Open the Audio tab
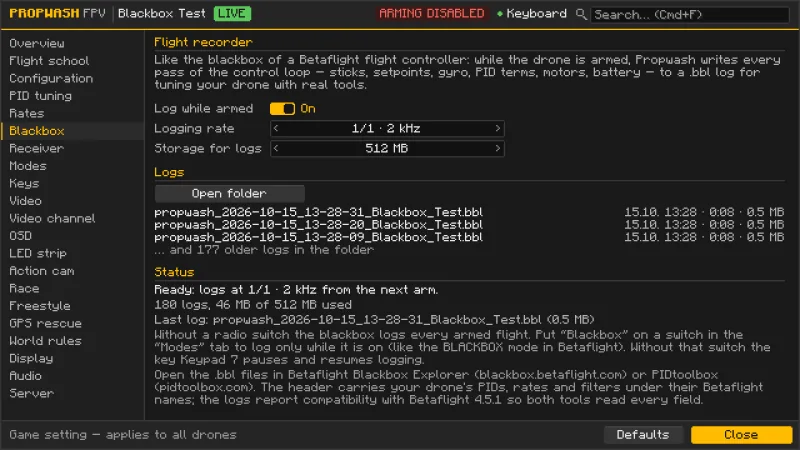This screenshot has height=450, width=800. 72,376
